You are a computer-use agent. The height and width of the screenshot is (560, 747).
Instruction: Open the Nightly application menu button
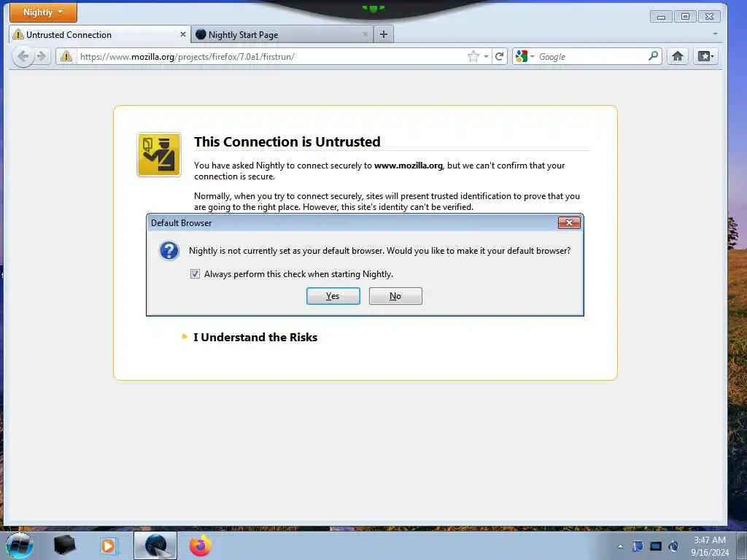(x=43, y=12)
